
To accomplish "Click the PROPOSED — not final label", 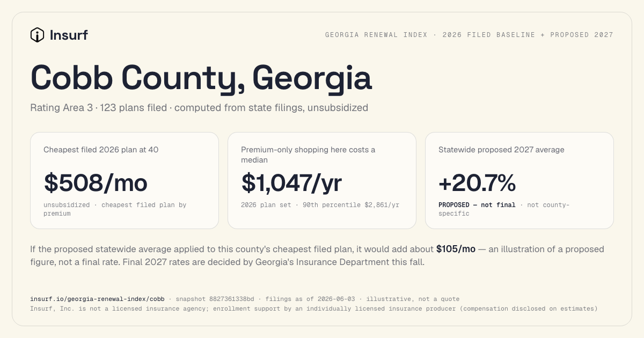I will 477,205.
